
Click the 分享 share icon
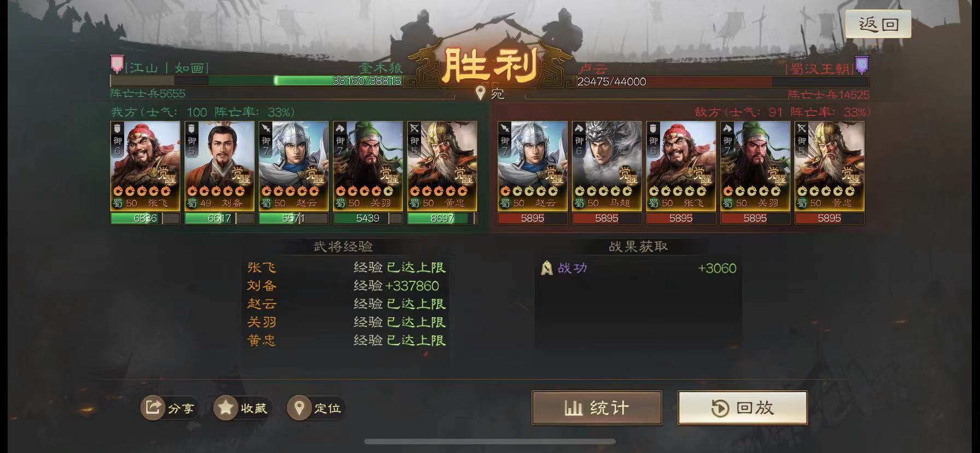click(153, 408)
